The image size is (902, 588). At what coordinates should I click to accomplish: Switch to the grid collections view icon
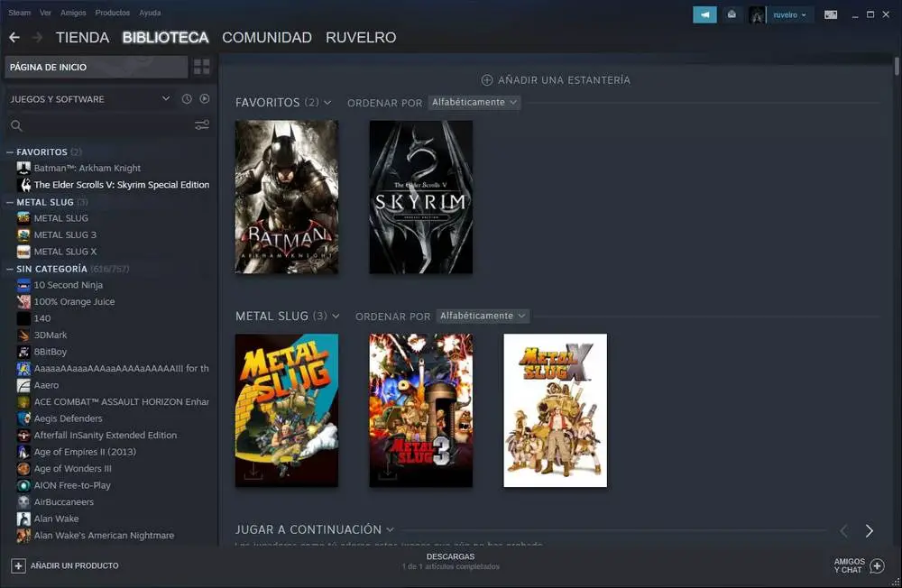point(202,67)
